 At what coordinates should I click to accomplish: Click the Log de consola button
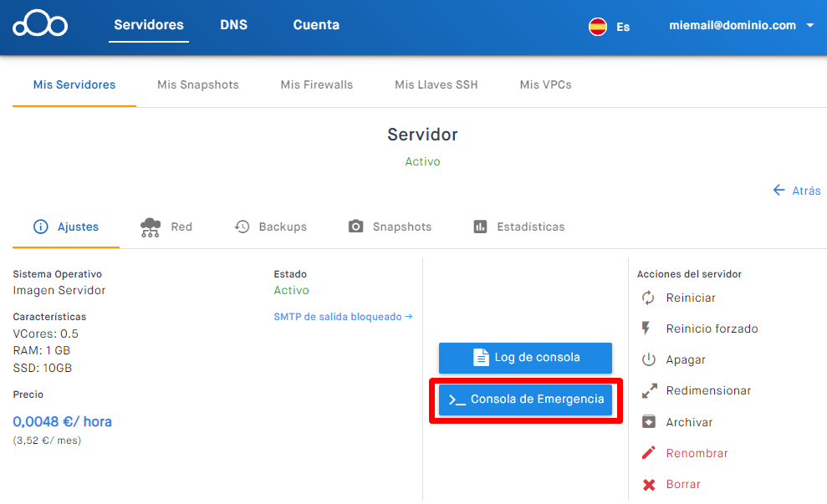click(525, 357)
